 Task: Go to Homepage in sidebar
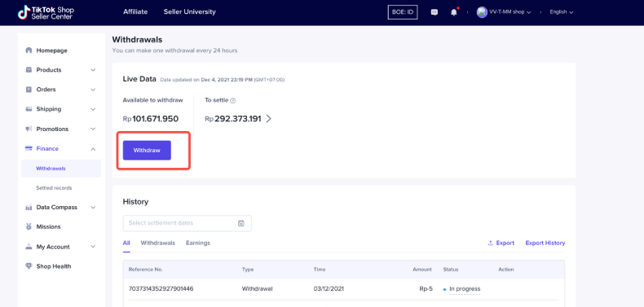[x=51, y=50]
